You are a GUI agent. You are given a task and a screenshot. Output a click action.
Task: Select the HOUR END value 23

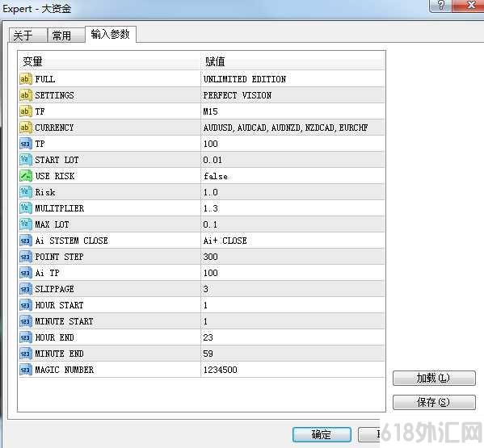[x=293, y=337]
